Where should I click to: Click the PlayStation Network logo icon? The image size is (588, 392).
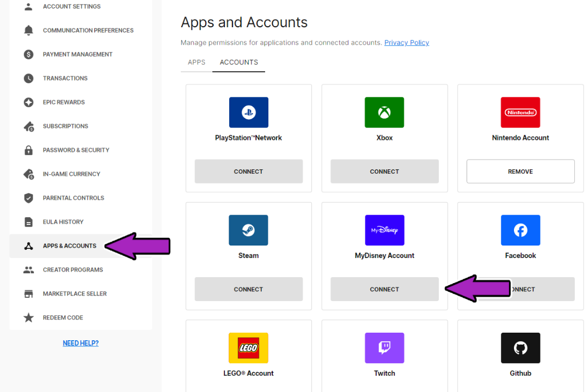[248, 113]
